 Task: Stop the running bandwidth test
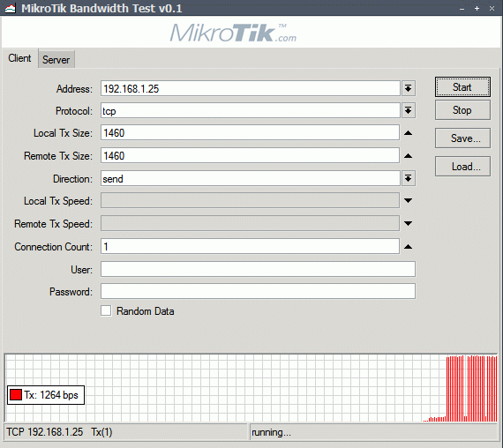pos(462,110)
